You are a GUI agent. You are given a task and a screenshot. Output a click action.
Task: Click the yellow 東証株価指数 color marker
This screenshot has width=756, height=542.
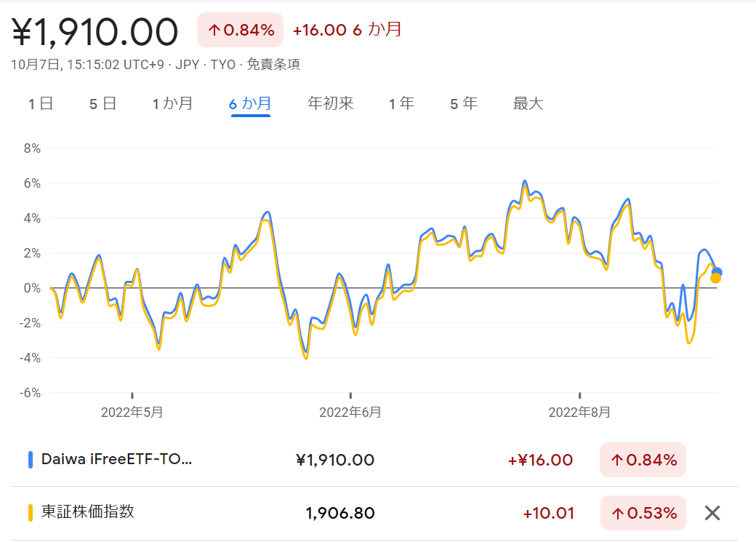coord(31,513)
